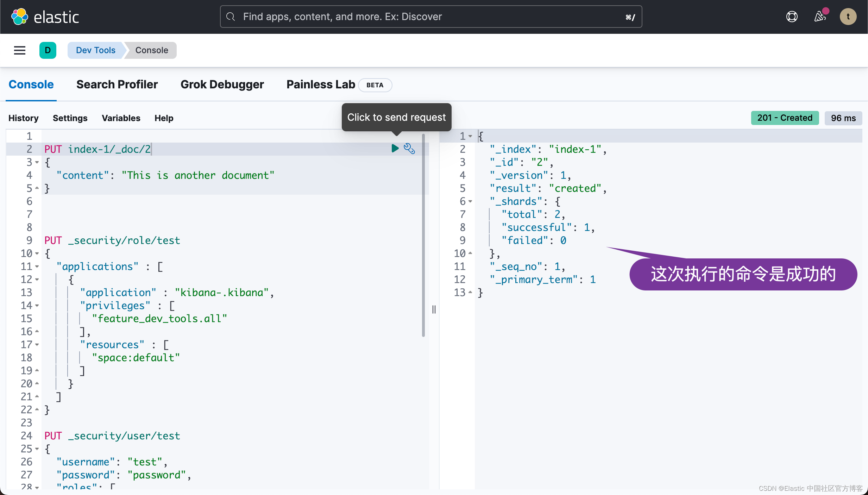Open the hamburger navigation menu
Image resolution: width=868 pixels, height=495 pixels.
pos(20,50)
